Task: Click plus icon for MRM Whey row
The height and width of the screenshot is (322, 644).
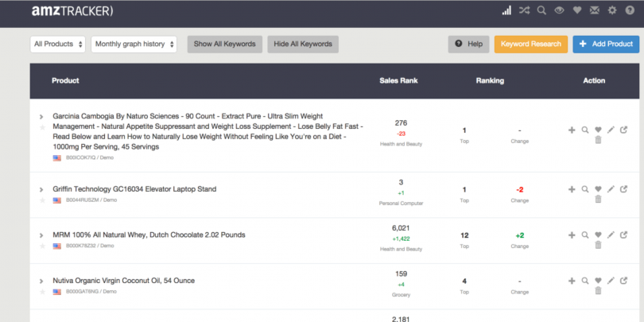Action: pos(572,235)
